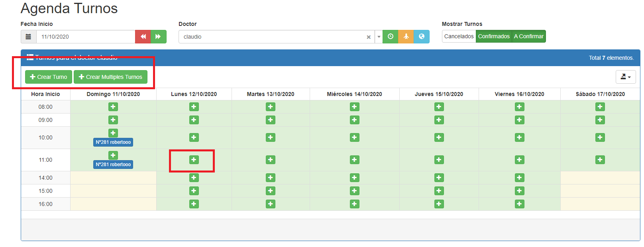Open the Doctor dropdown arrow
This screenshot has width=644, height=247.
tap(379, 37)
